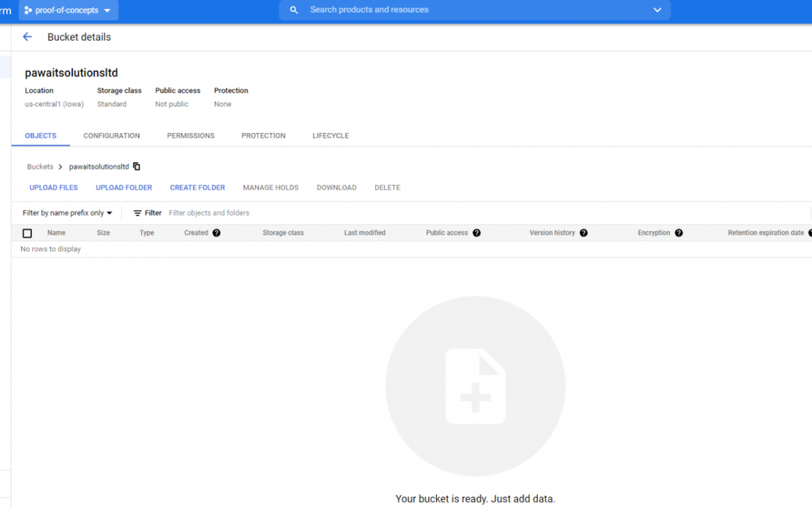
Task: Click the Type column header
Action: (147, 233)
